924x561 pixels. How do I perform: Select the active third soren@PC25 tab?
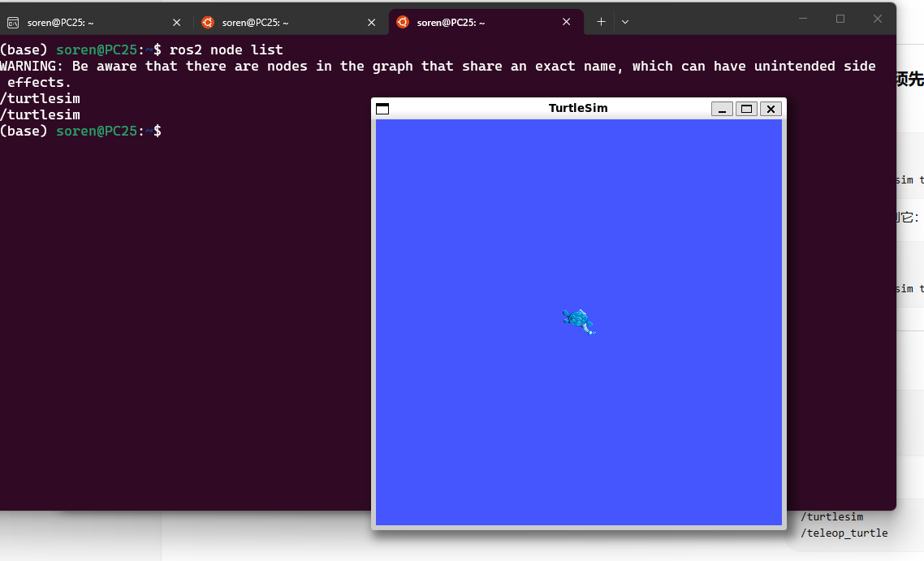coord(486,23)
